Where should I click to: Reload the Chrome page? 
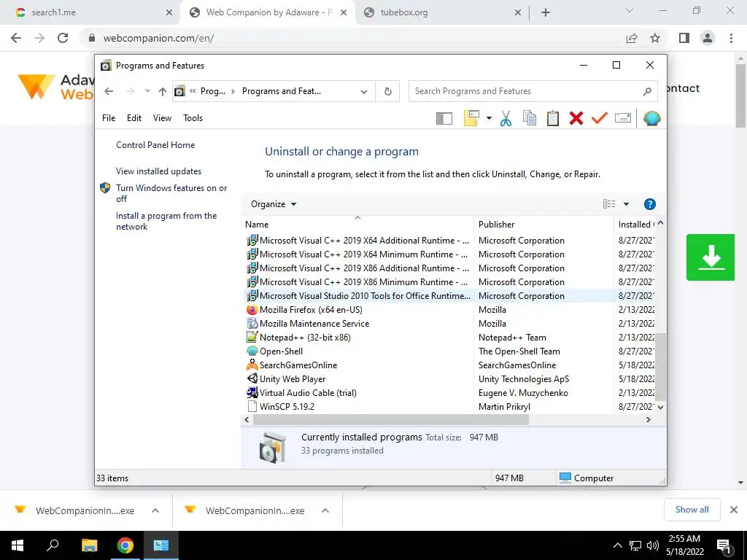pyautogui.click(x=63, y=38)
